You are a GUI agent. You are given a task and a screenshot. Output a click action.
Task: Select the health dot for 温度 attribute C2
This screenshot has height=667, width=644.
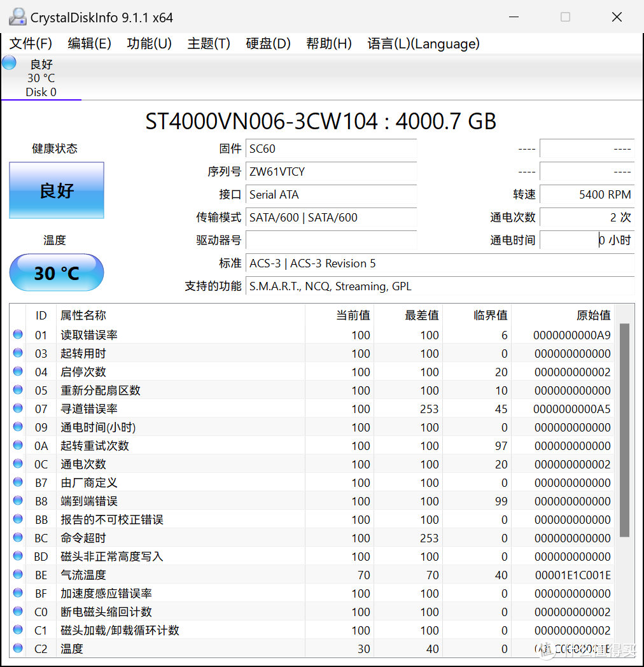pos(17,648)
